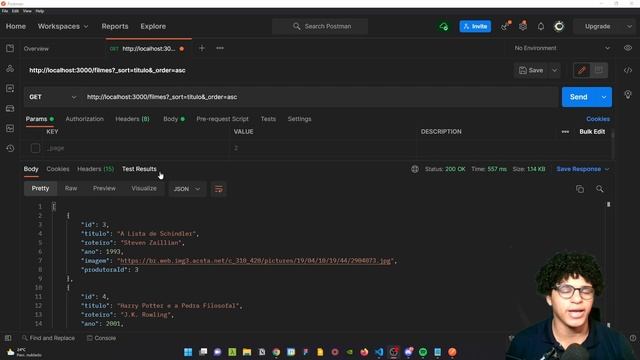
Task: Select the Raw response view
Action: pyautogui.click(x=71, y=189)
